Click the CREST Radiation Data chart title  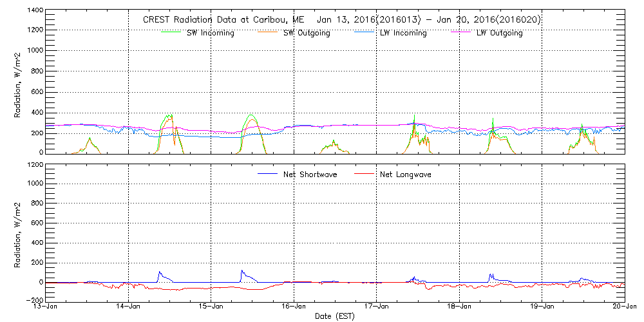(x=341, y=19)
